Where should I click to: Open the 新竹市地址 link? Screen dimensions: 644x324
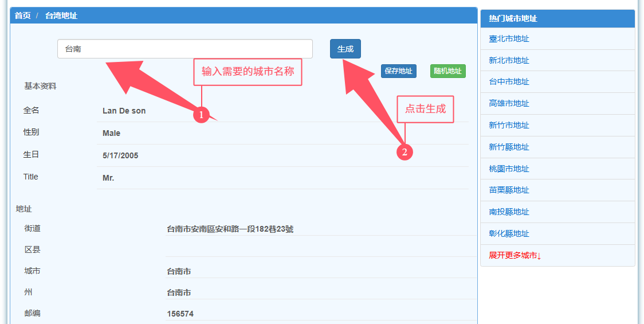tap(509, 126)
